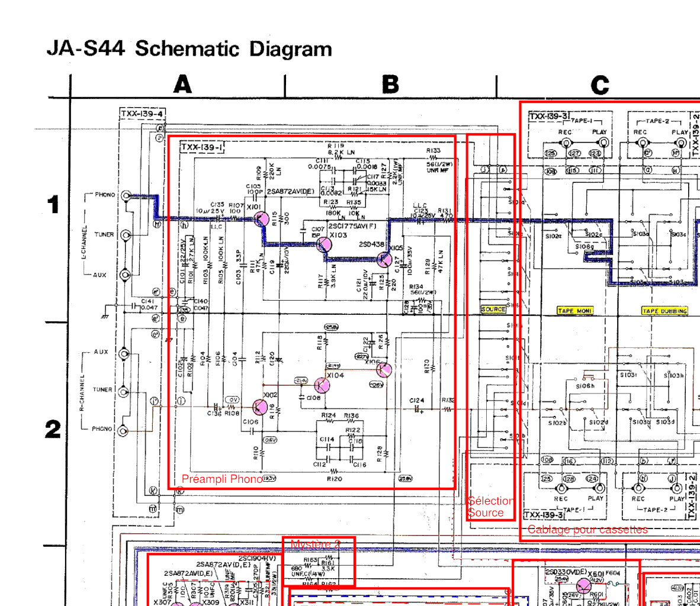Select the R-channel PHONO input jack
This screenshot has height=606, width=700.
123,431
